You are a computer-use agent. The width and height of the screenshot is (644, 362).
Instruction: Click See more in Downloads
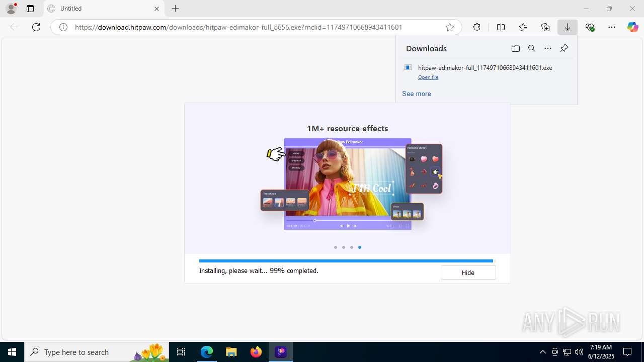pos(417,94)
